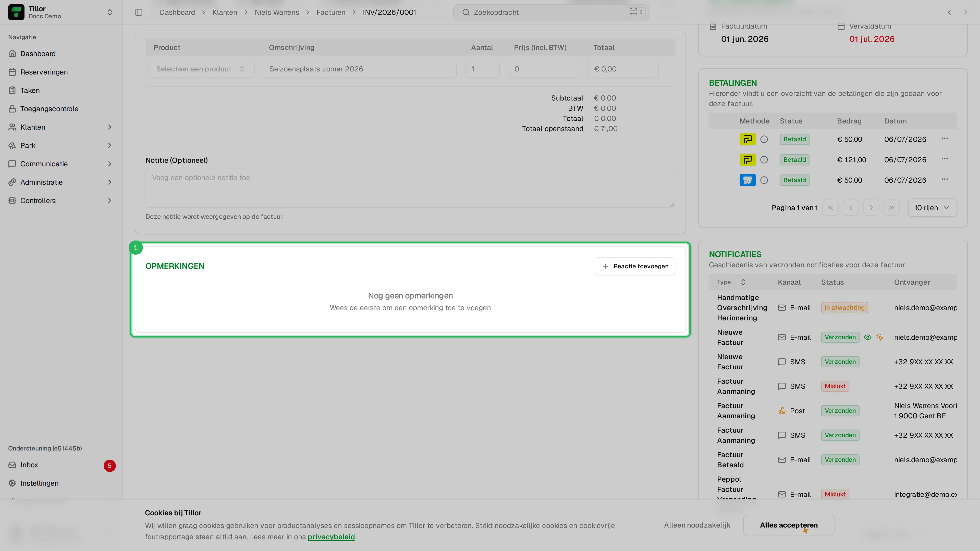The width and height of the screenshot is (980, 551).
Task: Click the eye icon on Nieuwe Factuur e-mail
Action: 867,337
